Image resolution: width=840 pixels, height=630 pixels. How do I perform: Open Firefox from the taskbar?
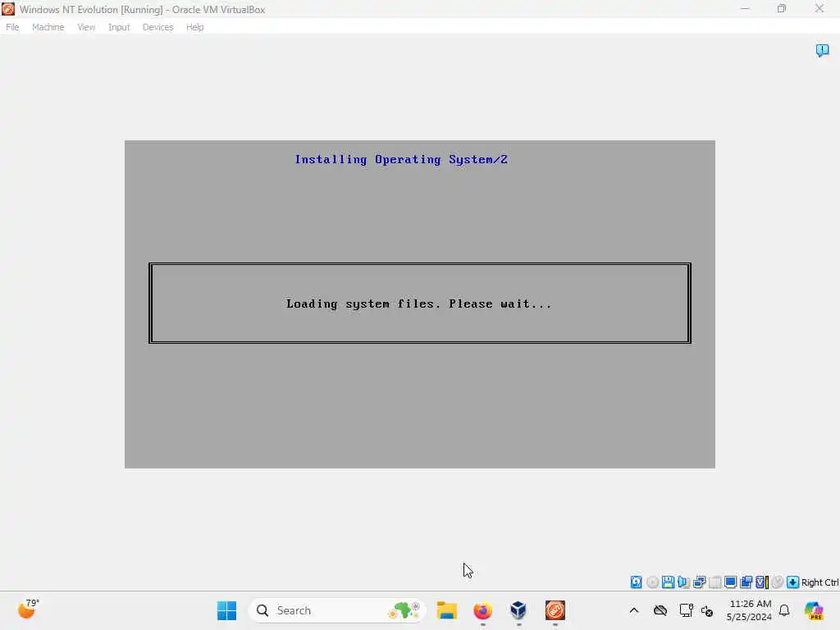(482, 610)
